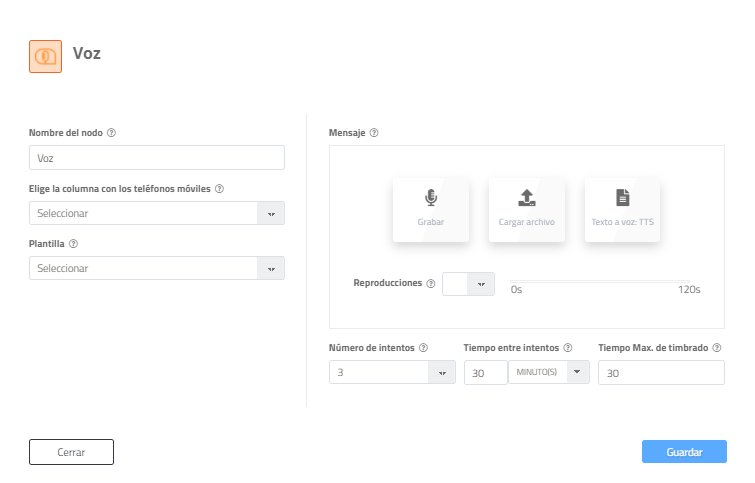The width and height of the screenshot is (755, 483).
Task: Click the Nombre del nodo text field
Action: click(x=157, y=158)
